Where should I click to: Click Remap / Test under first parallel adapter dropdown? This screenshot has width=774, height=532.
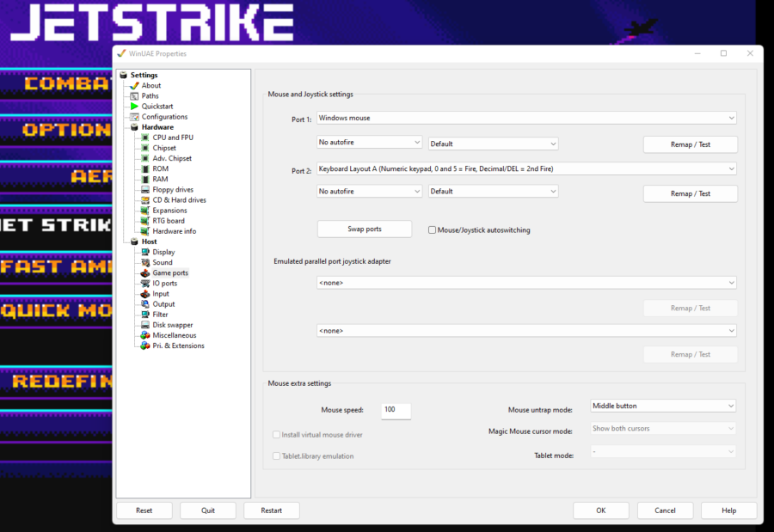(x=690, y=308)
